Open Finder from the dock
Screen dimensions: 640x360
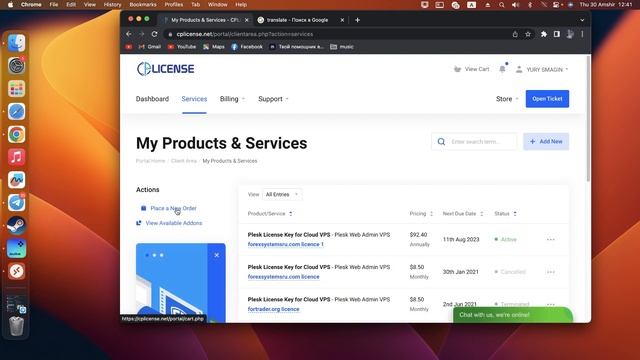point(16,43)
